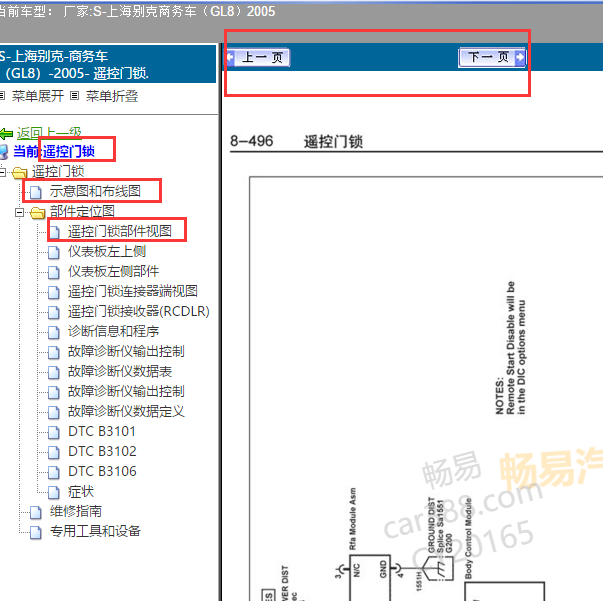Click the 当前:遥控门锁 current node link
The height and width of the screenshot is (601, 603).
(x=54, y=151)
